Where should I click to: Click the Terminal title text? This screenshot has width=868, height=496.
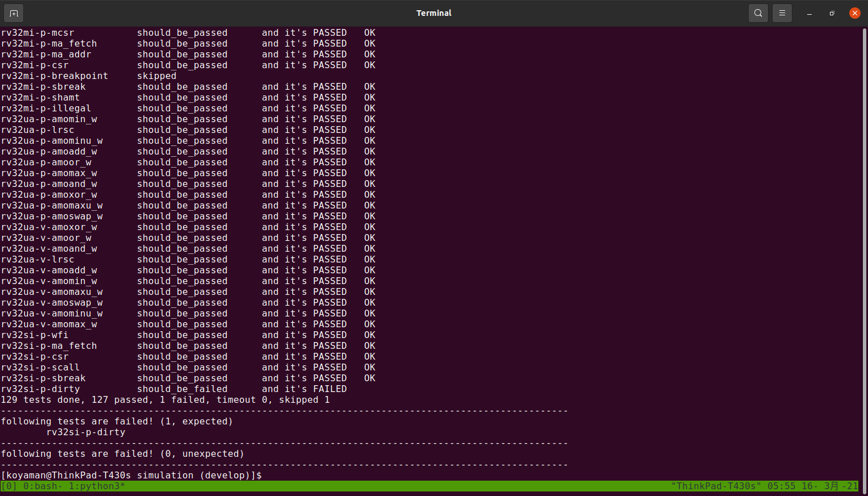point(433,13)
